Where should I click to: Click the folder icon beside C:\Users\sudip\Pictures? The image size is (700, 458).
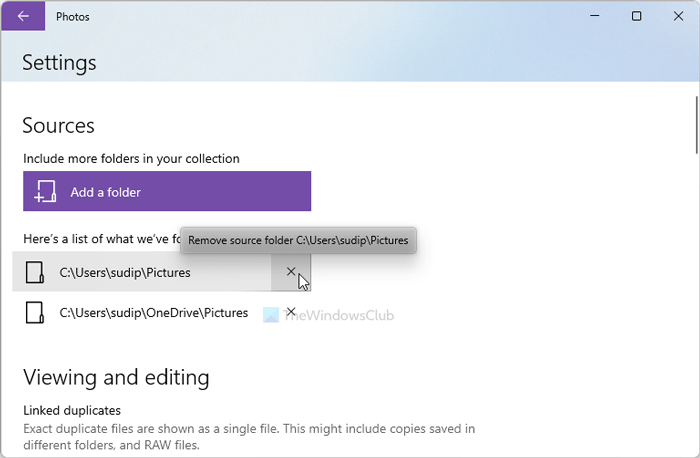pos(35,272)
